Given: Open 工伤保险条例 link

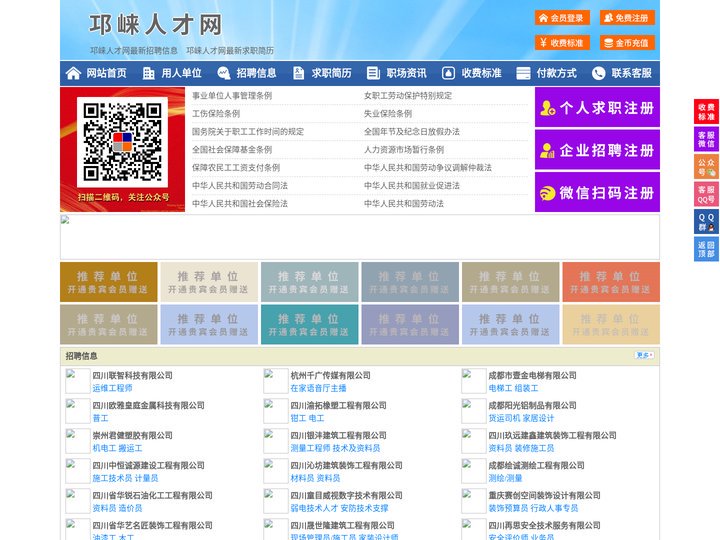Looking at the screenshot, I should [x=216, y=113].
